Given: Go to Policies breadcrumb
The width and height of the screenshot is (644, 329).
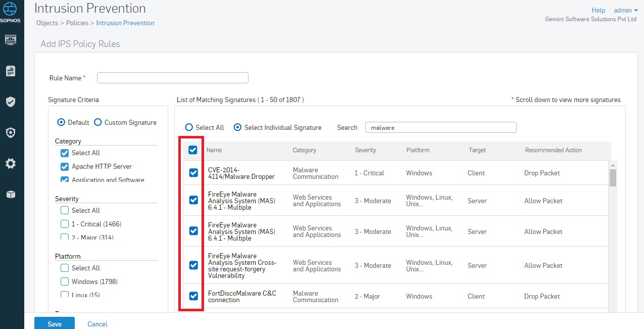Looking at the screenshot, I should [77, 23].
